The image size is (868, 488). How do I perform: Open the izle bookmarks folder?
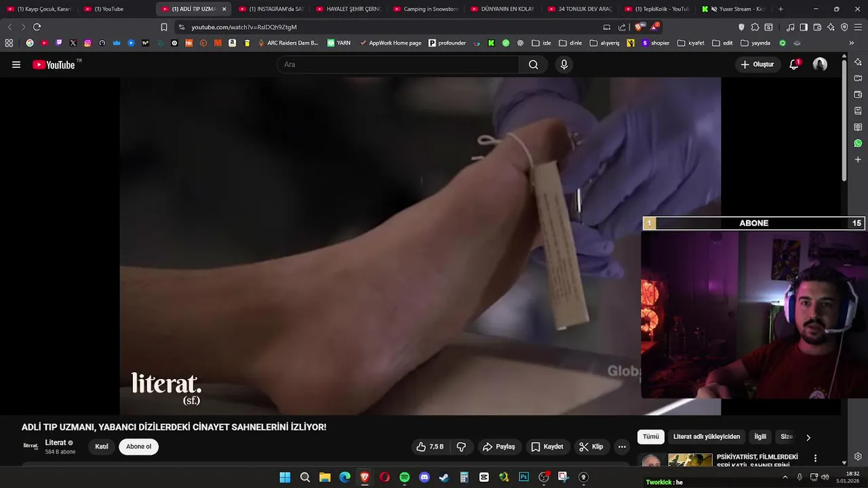click(541, 43)
